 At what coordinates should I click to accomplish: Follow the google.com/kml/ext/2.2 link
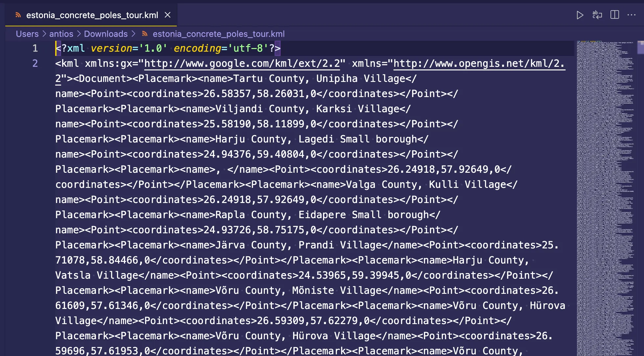(242, 64)
